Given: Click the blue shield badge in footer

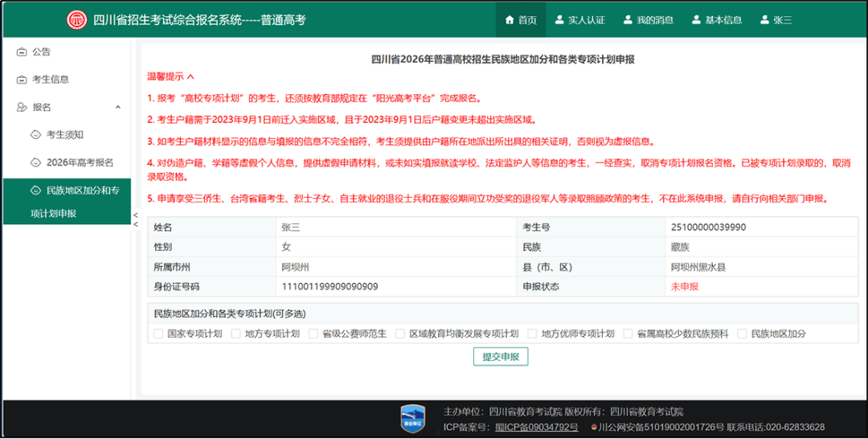Looking at the screenshot, I should [412, 419].
